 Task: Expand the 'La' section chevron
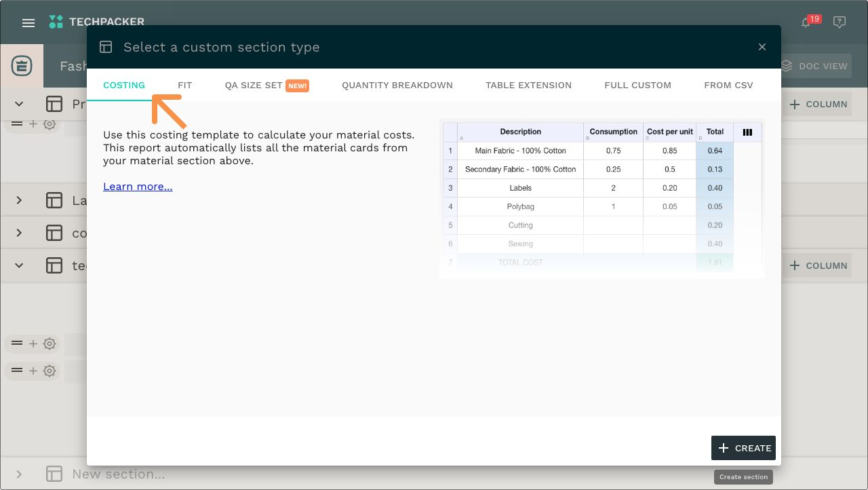[19, 200]
